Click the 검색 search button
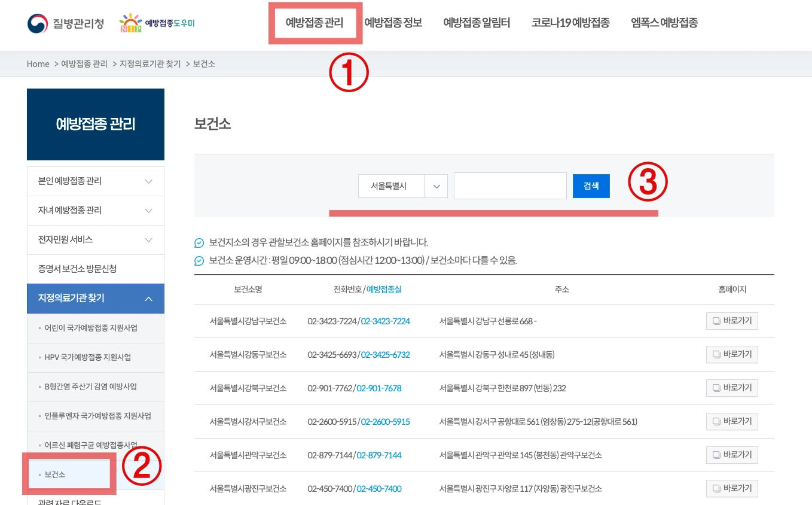This screenshot has width=812, height=505. 591,185
